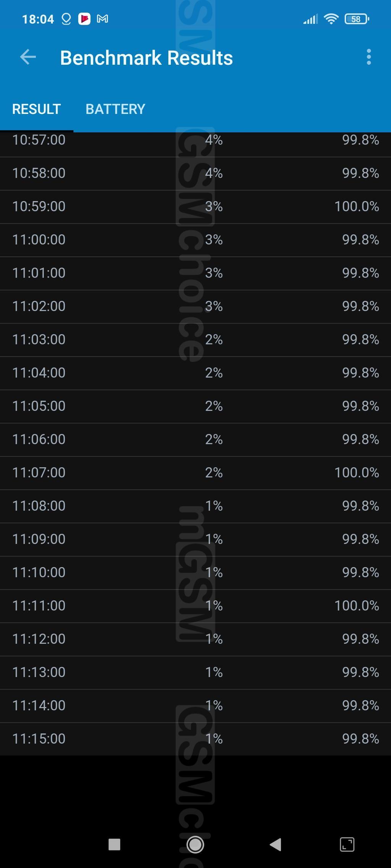
Task: Select the 11:11:00 row showing 100.0%
Action: (195, 606)
